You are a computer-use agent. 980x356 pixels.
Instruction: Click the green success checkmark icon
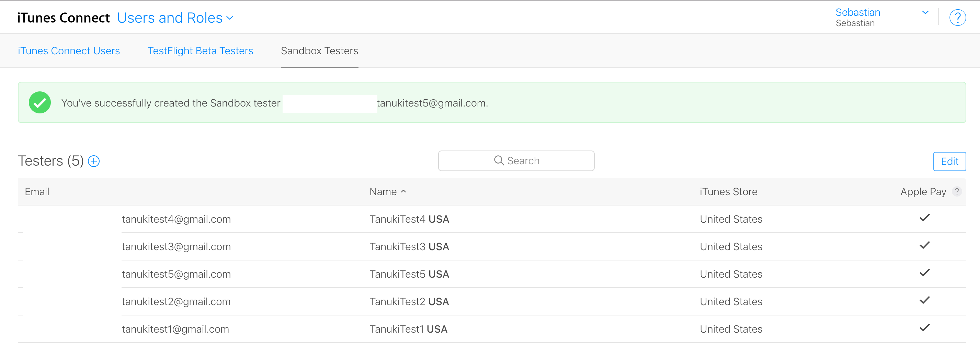(40, 102)
